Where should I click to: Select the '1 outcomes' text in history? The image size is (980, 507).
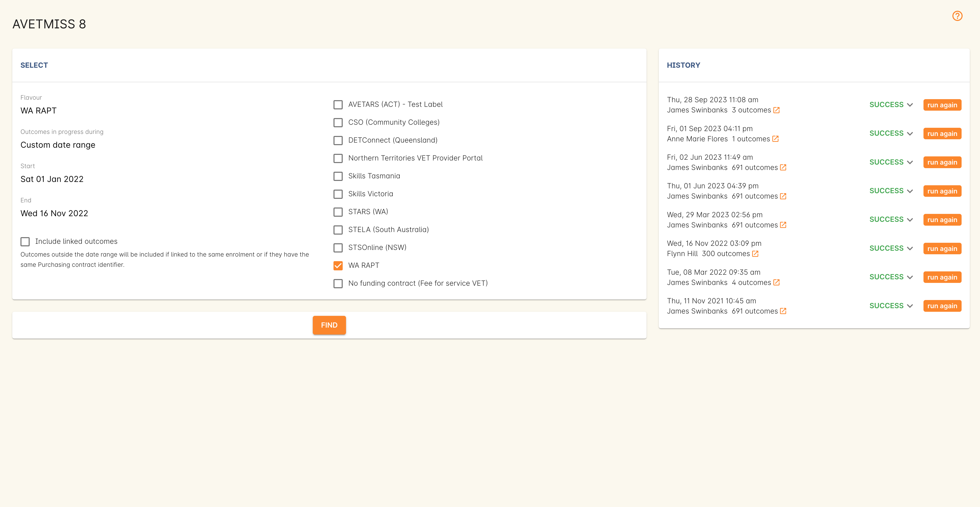click(x=751, y=139)
